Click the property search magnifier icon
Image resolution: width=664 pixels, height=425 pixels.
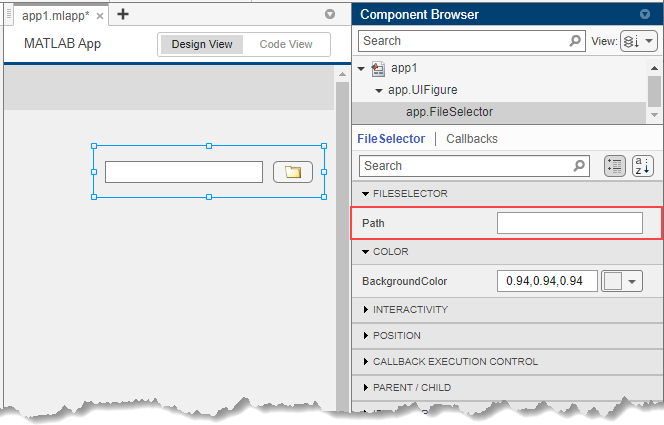(579, 166)
